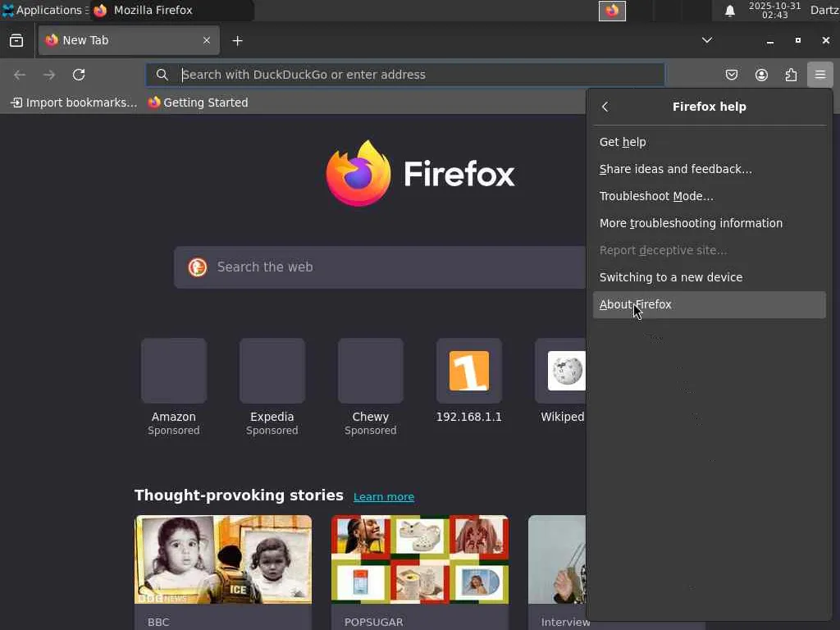Click the Learn more link
840x630 pixels.
[x=384, y=497]
